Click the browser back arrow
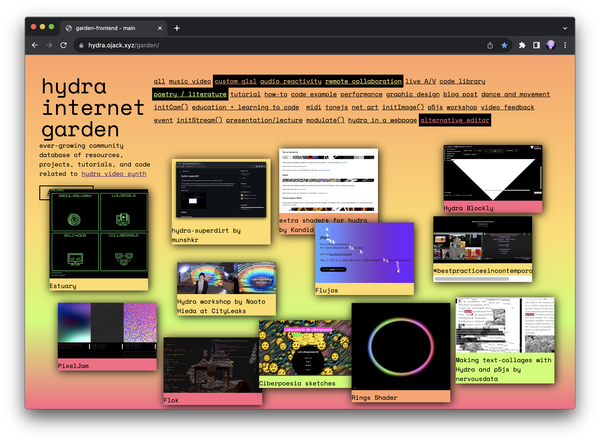600x442 pixels. pos(35,45)
